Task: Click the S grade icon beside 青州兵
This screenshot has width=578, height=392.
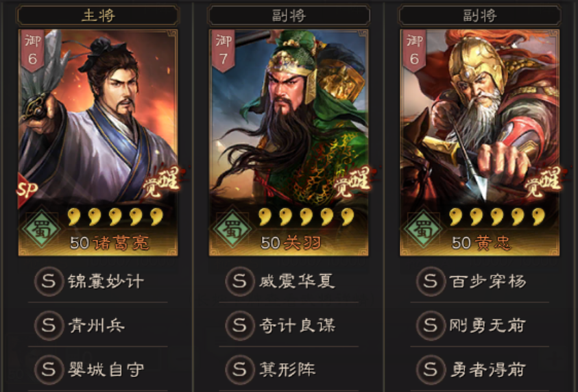Action: 49,326
